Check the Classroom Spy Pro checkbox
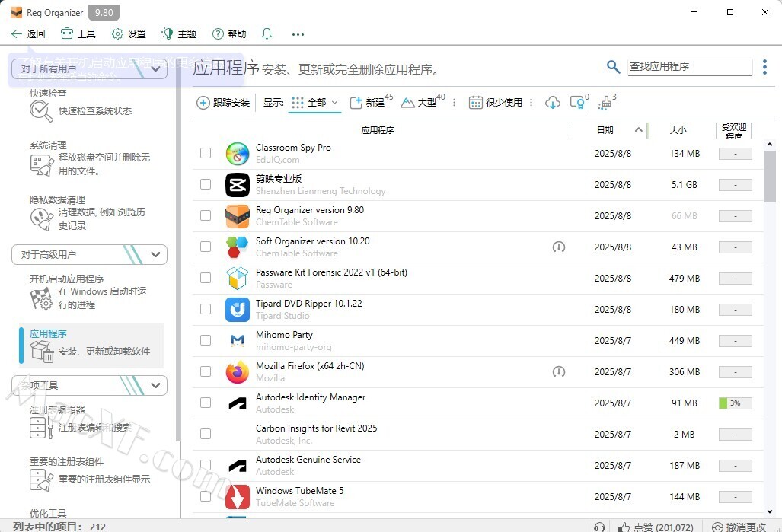Screen dimensions: 782x532 (x=206, y=153)
